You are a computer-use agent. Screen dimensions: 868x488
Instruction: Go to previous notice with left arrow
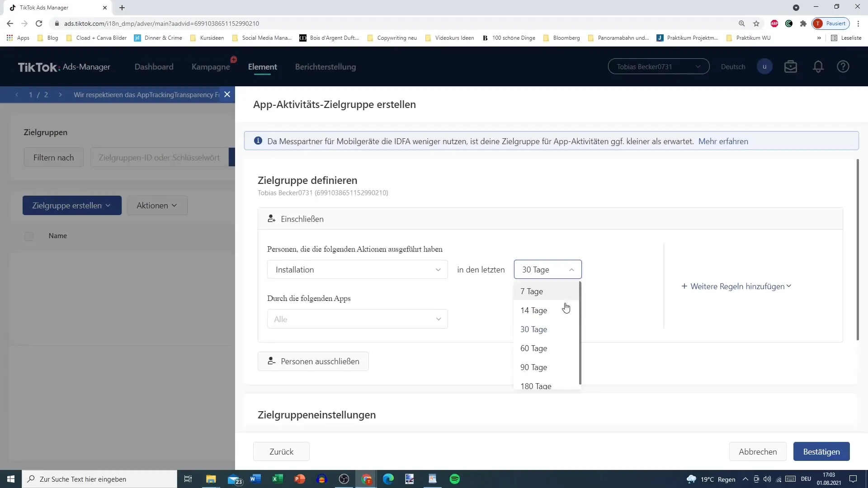(17, 94)
